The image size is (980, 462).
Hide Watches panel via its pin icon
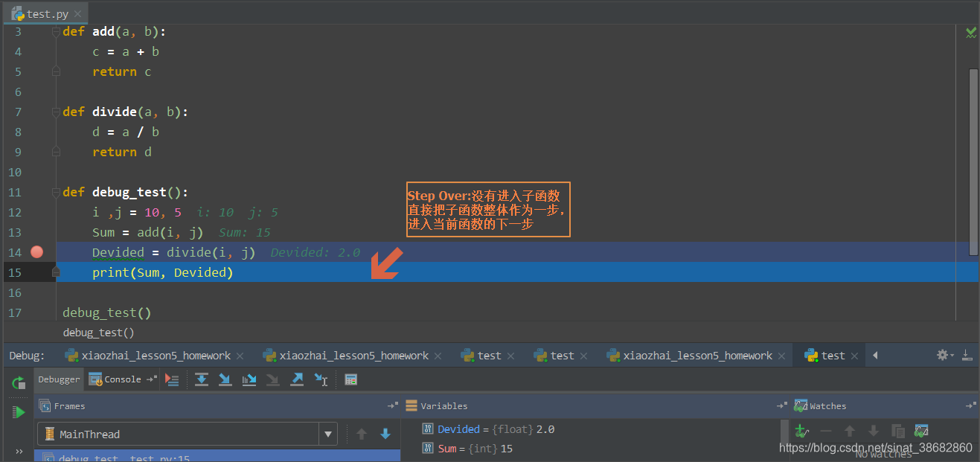[970, 406]
